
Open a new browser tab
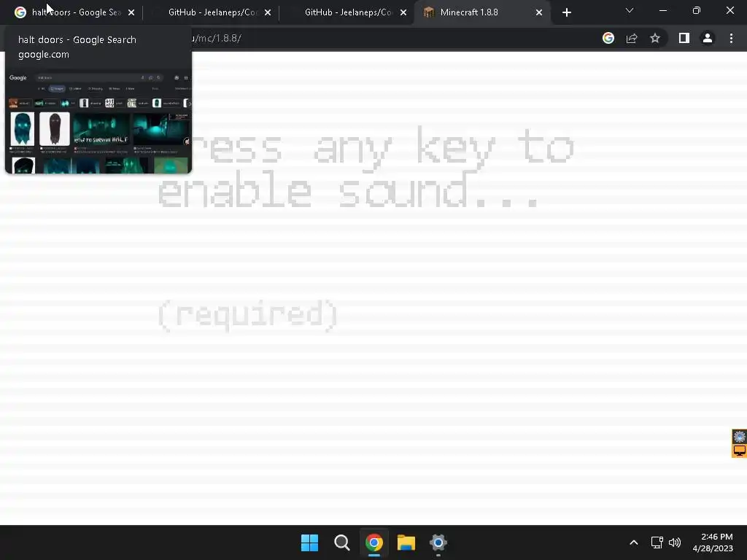(566, 12)
